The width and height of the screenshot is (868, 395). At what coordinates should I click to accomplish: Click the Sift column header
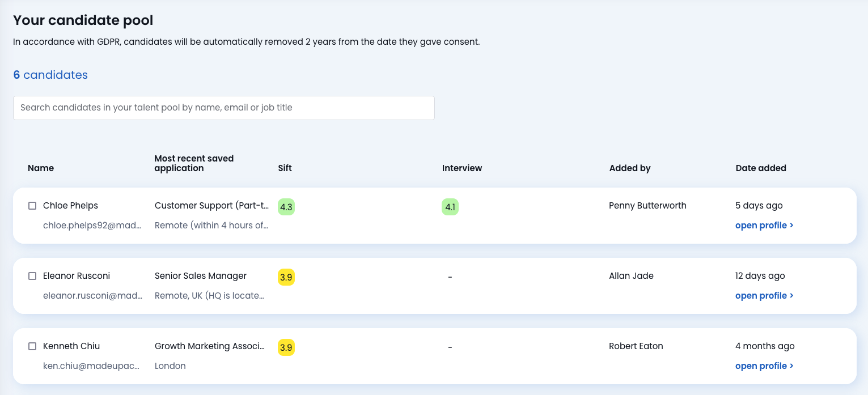(x=285, y=168)
